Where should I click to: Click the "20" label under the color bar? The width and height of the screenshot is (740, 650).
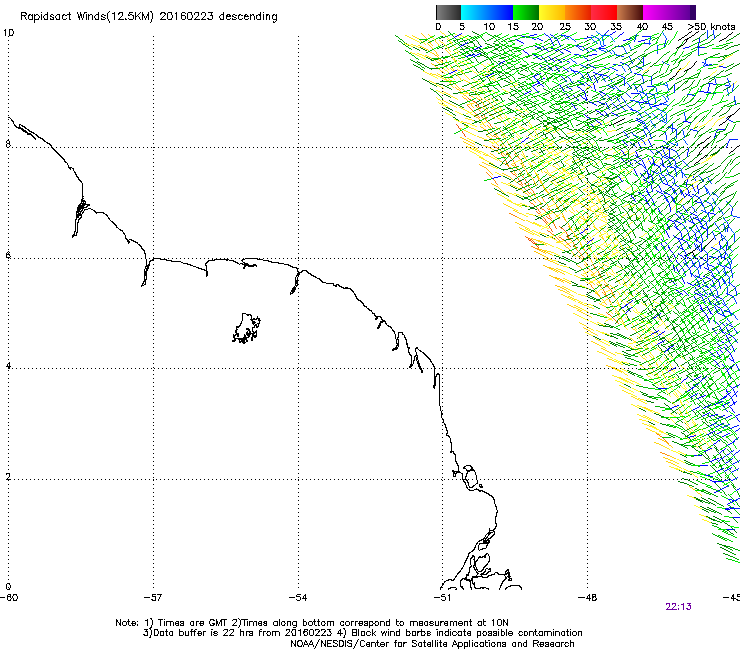pyautogui.click(x=537, y=27)
